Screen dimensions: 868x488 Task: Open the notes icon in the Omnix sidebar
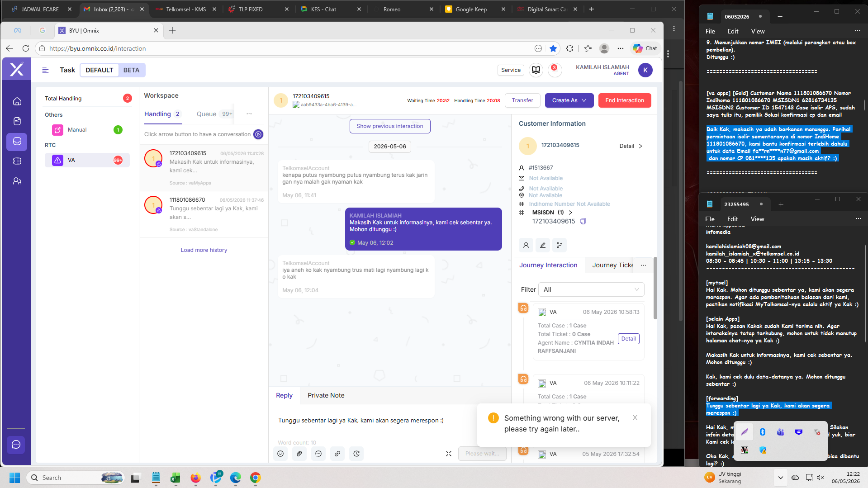coord(17,121)
